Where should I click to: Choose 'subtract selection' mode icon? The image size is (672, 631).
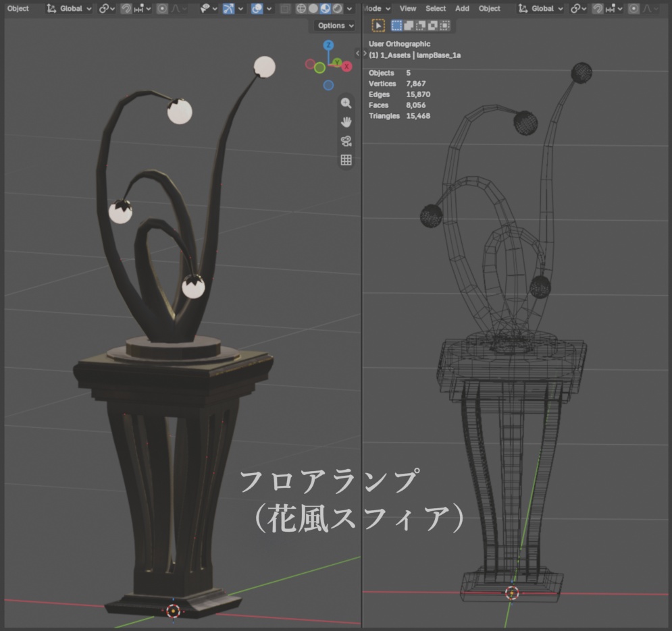[x=421, y=26]
